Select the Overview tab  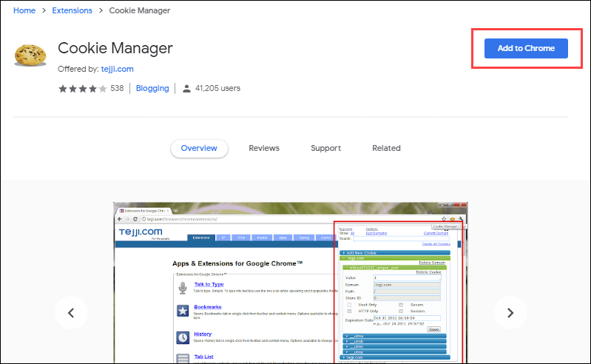[x=199, y=148]
